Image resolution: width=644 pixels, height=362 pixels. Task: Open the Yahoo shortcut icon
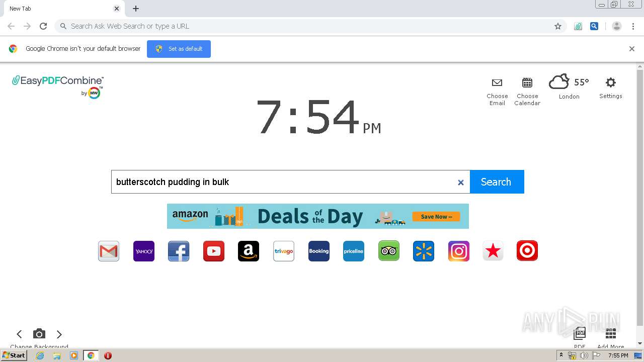tap(144, 251)
